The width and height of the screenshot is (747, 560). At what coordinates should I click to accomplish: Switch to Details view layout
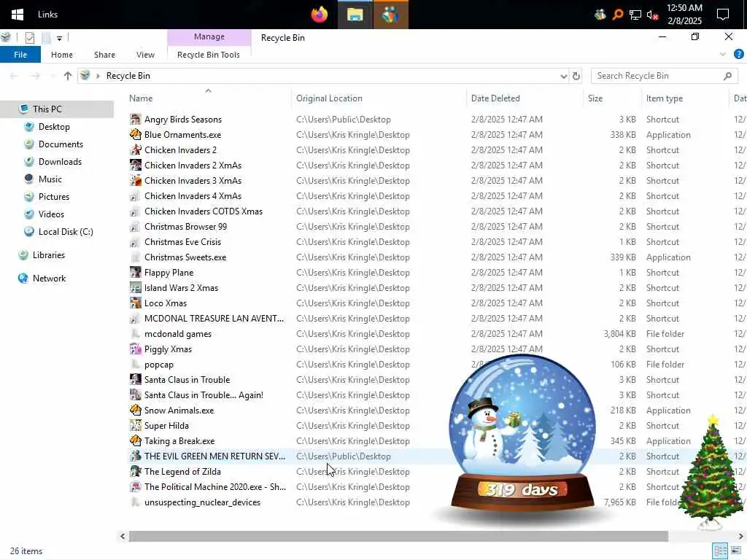[x=720, y=551]
